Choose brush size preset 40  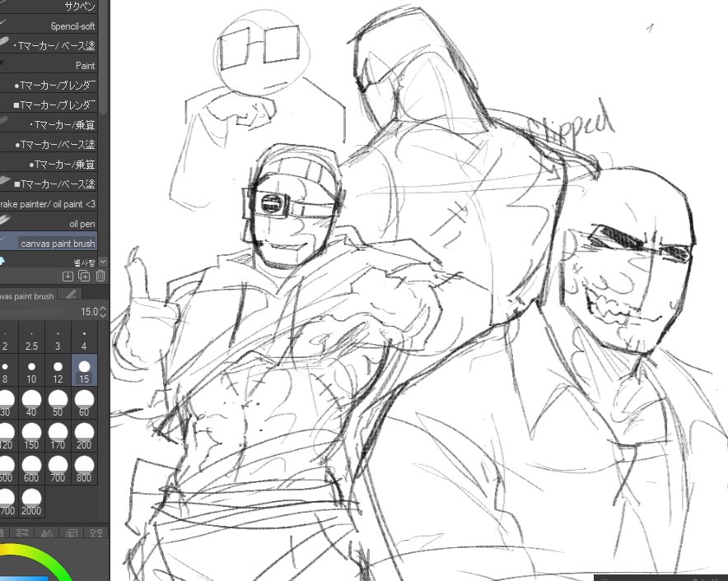pyautogui.click(x=31, y=404)
